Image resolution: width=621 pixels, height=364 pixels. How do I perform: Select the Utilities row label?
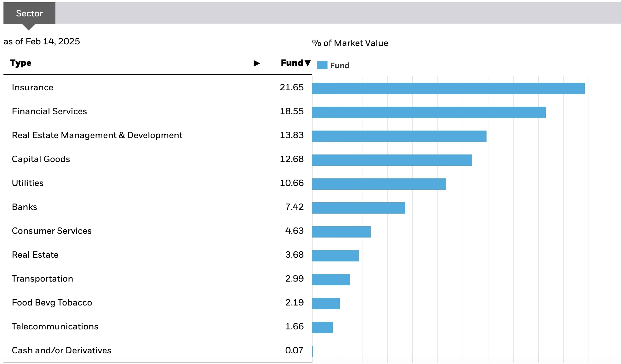[x=28, y=183]
